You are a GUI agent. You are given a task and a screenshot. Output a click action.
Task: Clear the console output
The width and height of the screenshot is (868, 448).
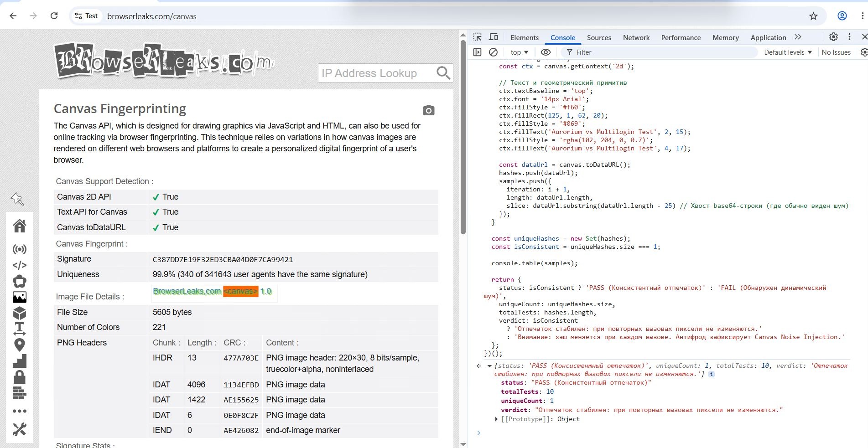(x=493, y=52)
